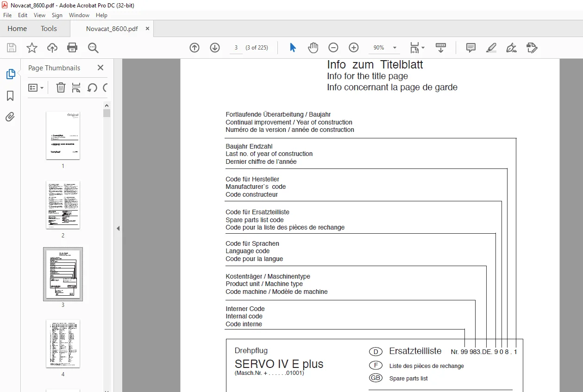Screen dimensions: 583x392
Task: Zoom in with plus button
Action: click(x=354, y=48)
